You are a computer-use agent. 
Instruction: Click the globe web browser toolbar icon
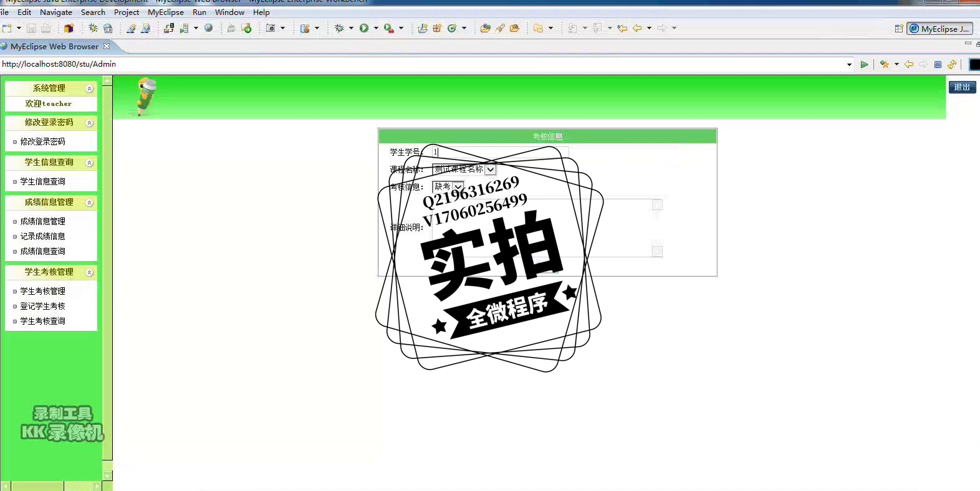(x=209, y=28)
